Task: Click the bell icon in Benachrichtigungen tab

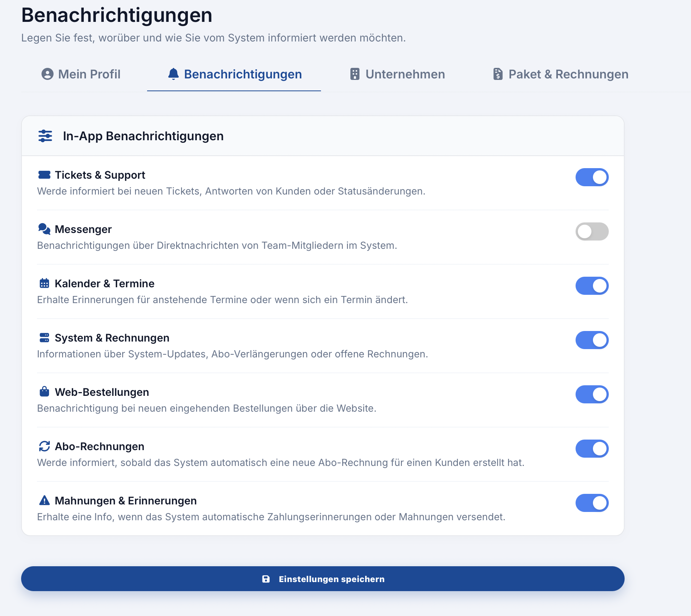Action: (x=173, y=74)
